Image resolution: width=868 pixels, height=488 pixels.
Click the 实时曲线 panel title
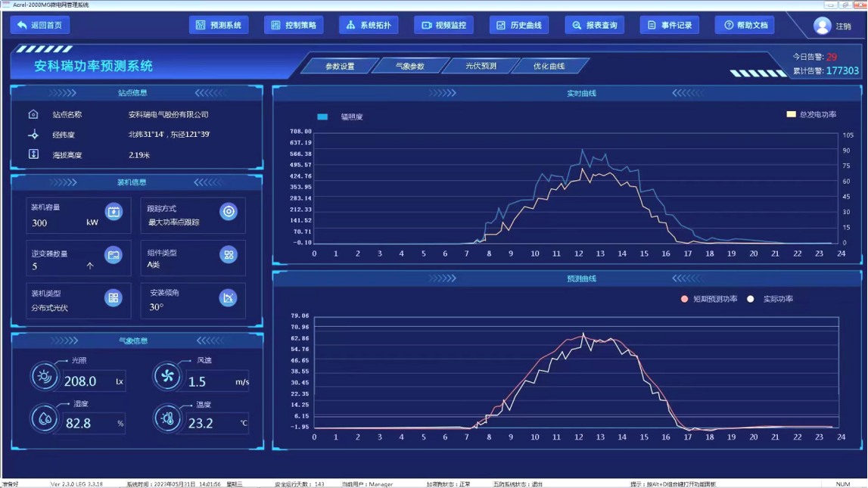(581, 93)
